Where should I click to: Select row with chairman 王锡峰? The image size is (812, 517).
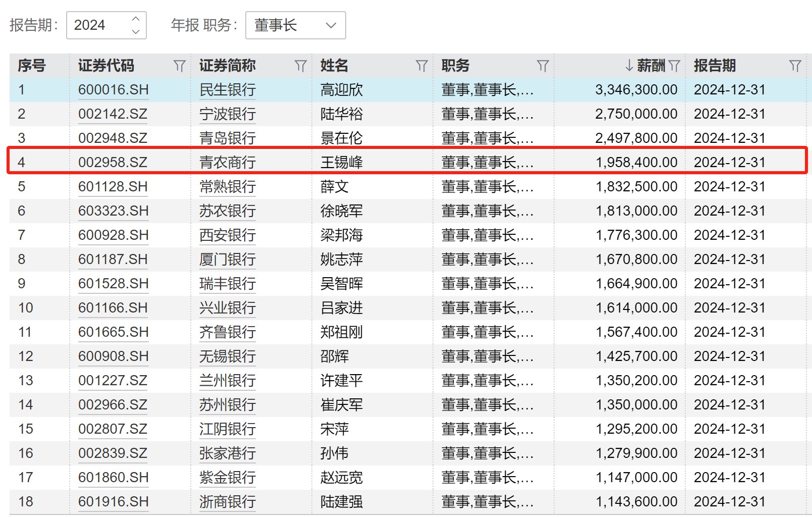click(x=341, y=163)
